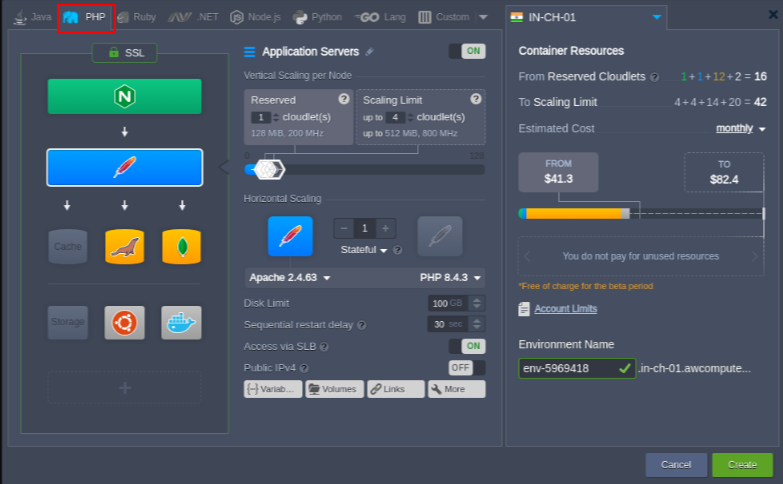Click the cloudlet scaling slider handle
The width and height of the screenshot is (783, 484).
pyautogui.click(x=265, y=169)
